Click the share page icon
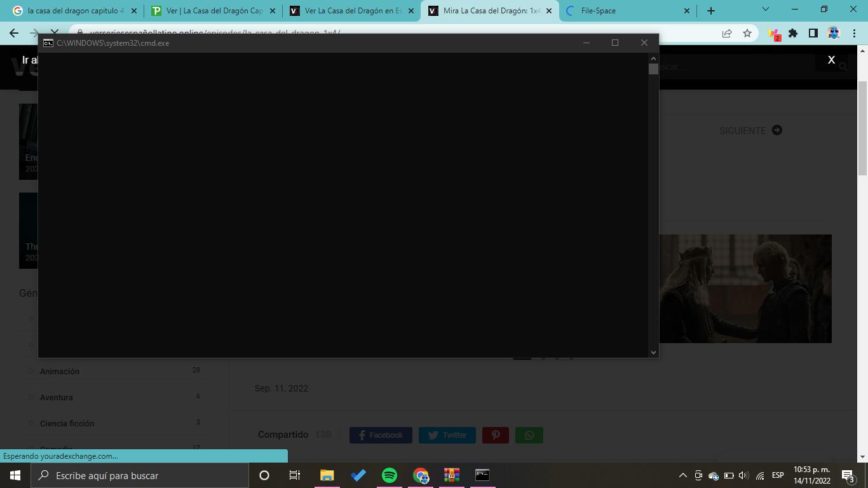The image size is (868, 488). [x=727, y=33]
